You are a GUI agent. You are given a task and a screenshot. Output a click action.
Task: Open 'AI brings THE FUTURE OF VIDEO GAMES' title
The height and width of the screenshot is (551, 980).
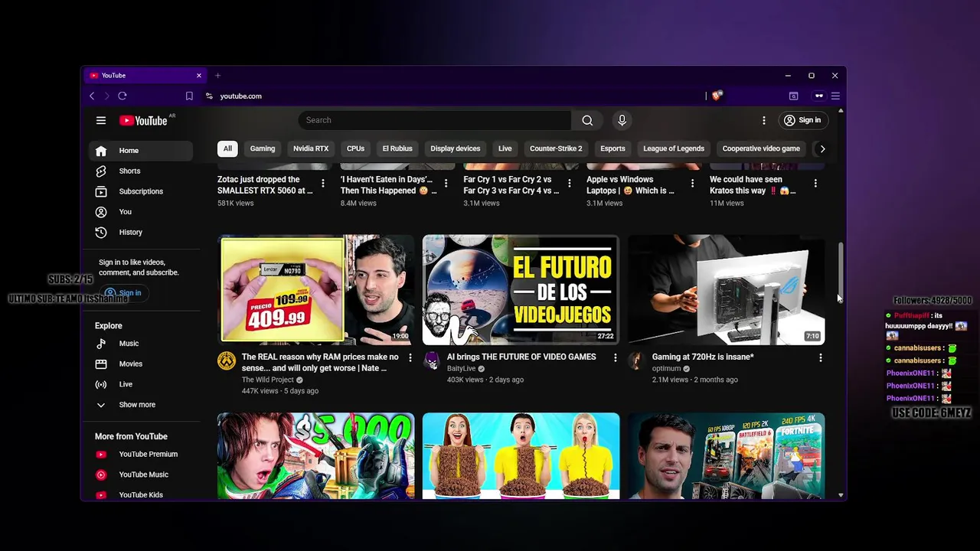click(x=521, y=357)
